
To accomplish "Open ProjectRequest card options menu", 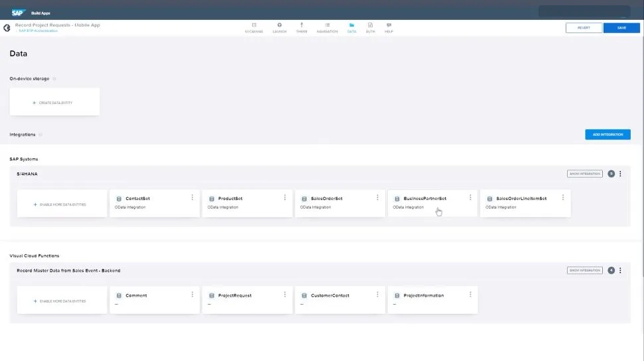I will click(285, 295).
